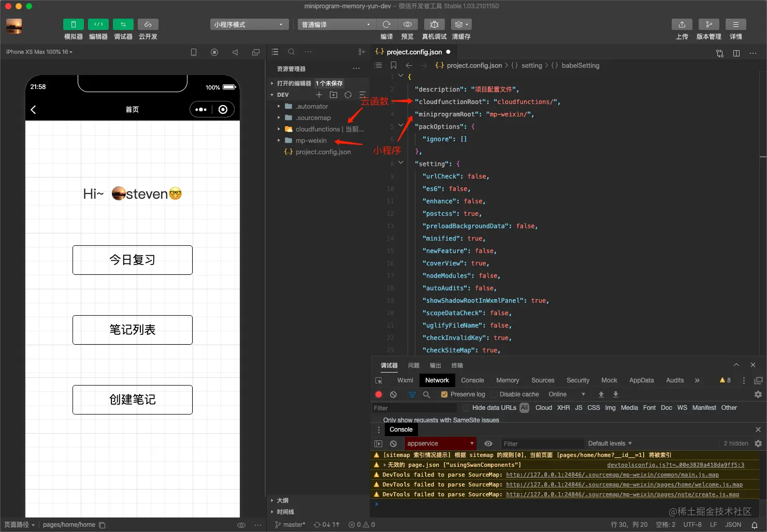Switch to the Sources tab in devtools
The width and height of the screenshot is (767, 532).
(x=543, y=380)
